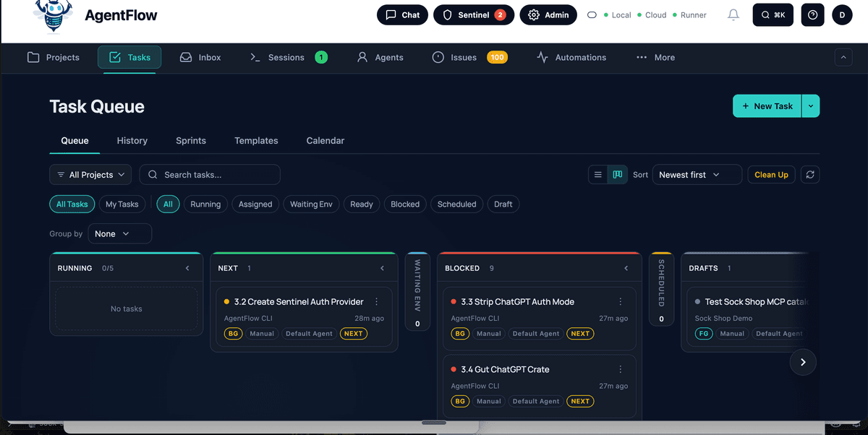
Task: Switch to list view layout
Action: pos(597,174)
